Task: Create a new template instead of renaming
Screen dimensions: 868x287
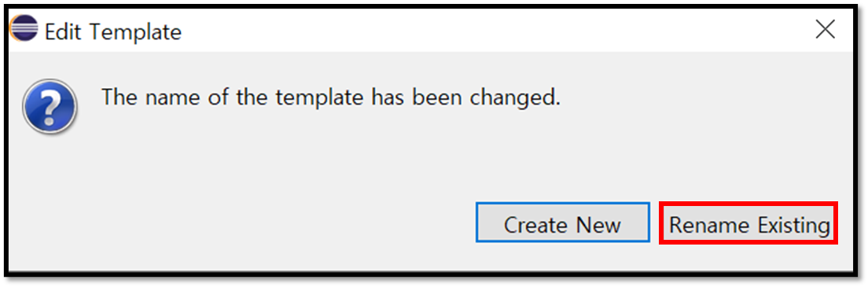Action: point(562,223)
